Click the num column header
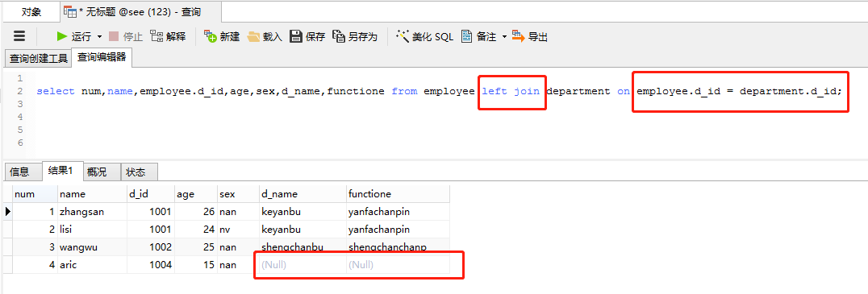 pyautogui.click(x=35, y=194)
